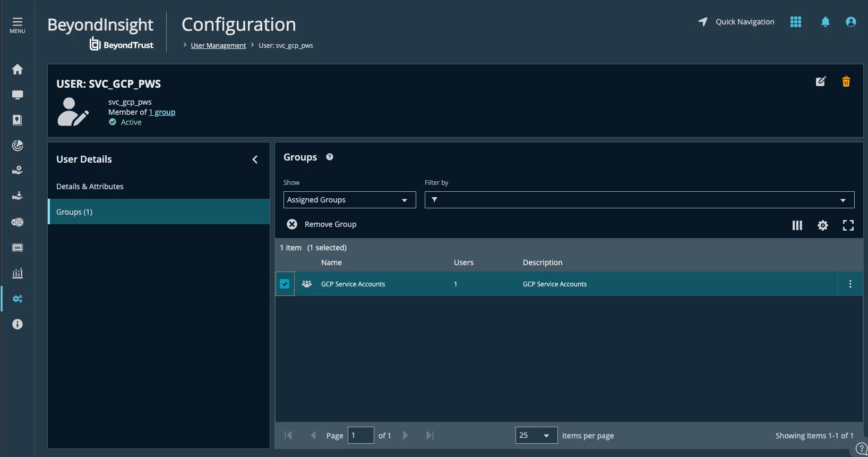The height and width of the screenshot is (457, 868).
Task: Delete the user with the trash icon
Action: 846,81
